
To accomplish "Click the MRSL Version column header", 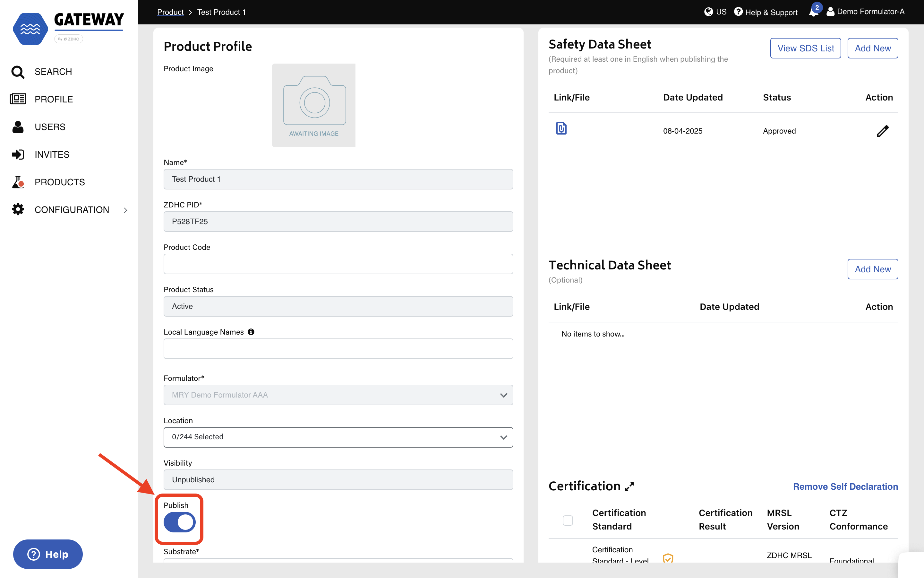I will pyautogui.click(x=783, y=520).
